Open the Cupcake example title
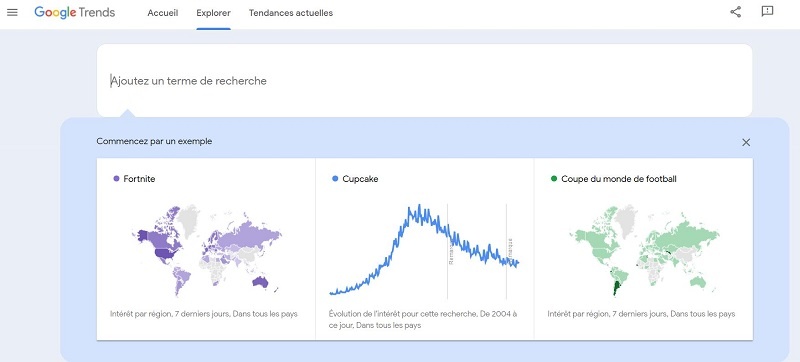The image size is (800, 362). pyautogui.click(x=360, y=179)
